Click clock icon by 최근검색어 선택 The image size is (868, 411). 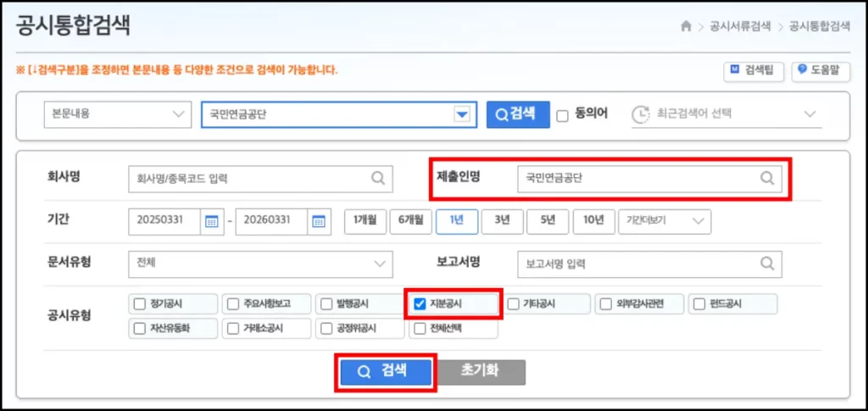pos(641,114)
